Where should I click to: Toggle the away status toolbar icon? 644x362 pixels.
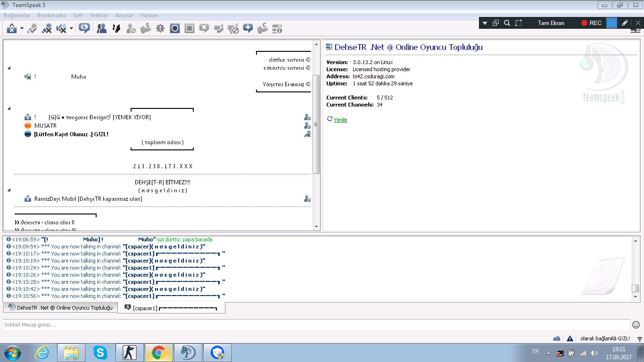click(x=12, y=29)
